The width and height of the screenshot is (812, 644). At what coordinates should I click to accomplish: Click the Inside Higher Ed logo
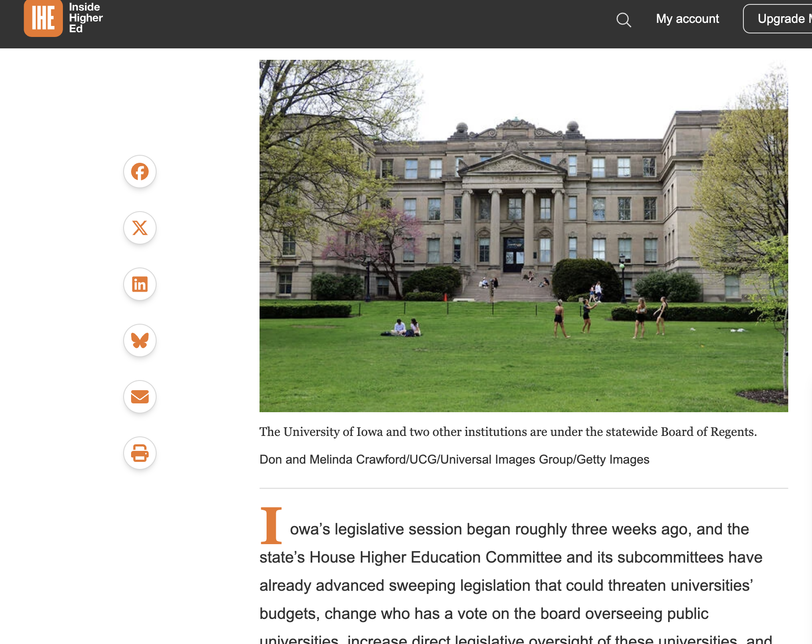click(x=44, y=18)
